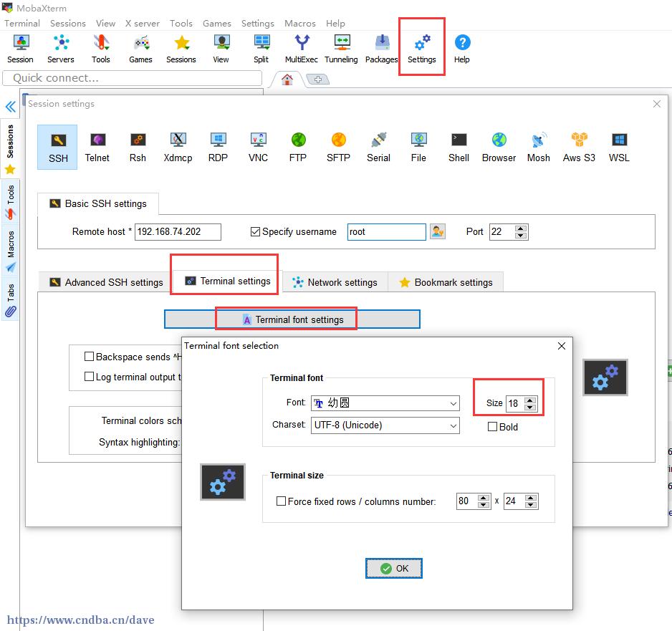Click the OK button in font dialog

(394, 568)
